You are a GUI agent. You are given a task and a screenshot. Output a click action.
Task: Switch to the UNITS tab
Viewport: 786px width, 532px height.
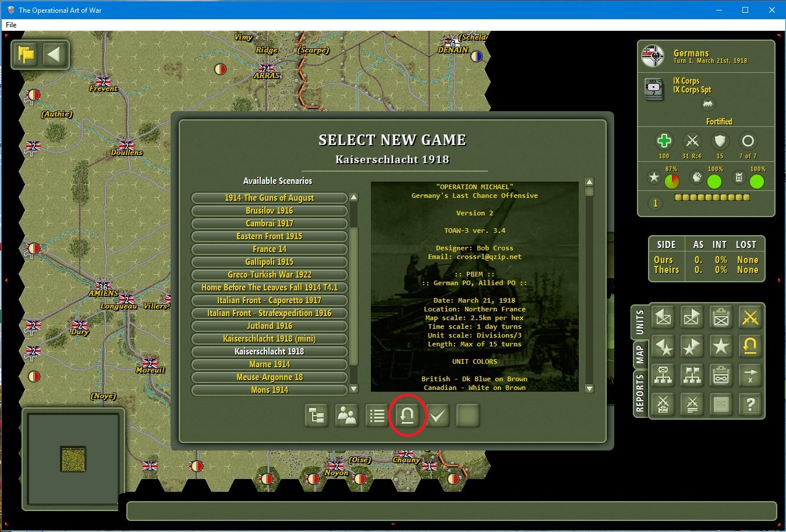coord(639,322)
